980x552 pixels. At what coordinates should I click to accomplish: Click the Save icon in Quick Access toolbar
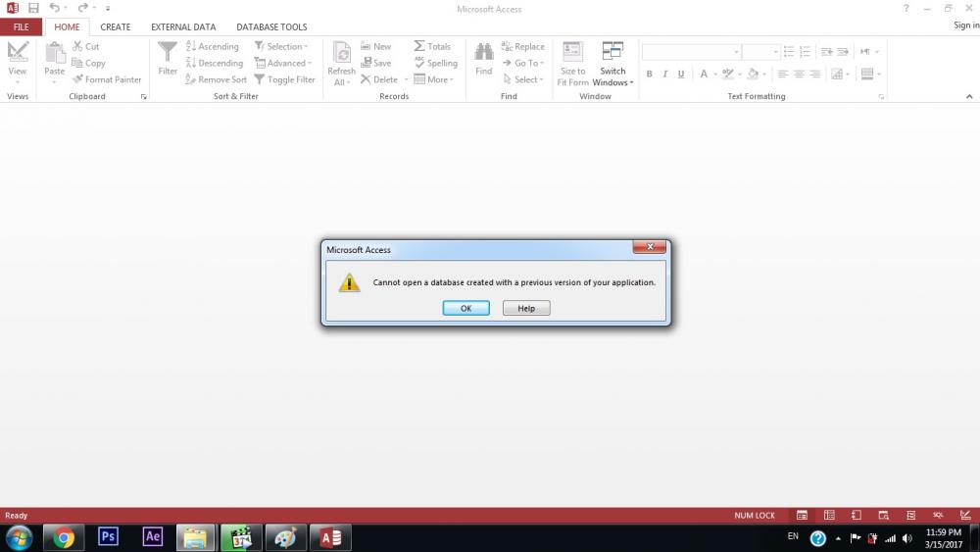pos(33,8)
